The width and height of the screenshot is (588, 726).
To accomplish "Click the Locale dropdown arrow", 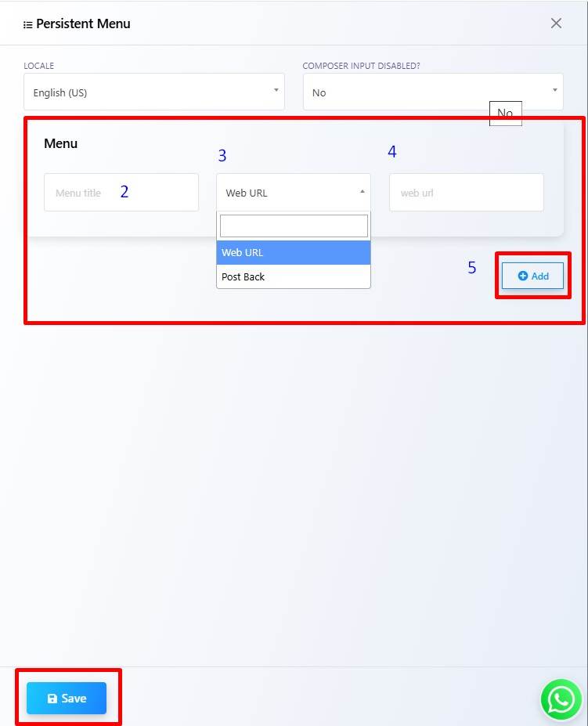I will coord(276,90).
